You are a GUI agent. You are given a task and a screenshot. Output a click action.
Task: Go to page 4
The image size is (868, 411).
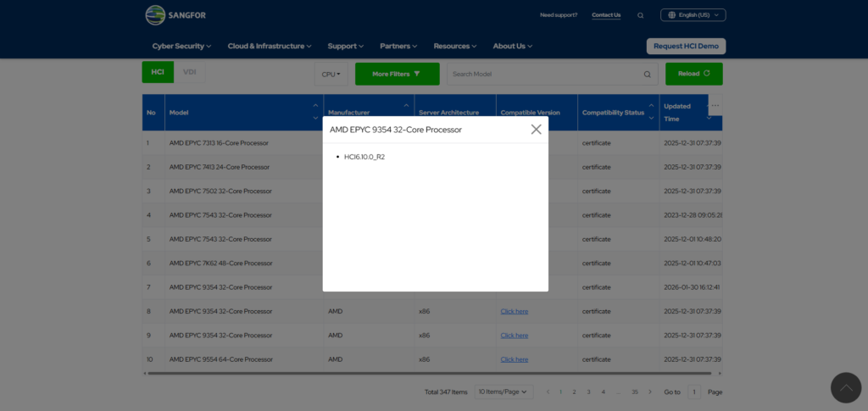tap(603, 392)
